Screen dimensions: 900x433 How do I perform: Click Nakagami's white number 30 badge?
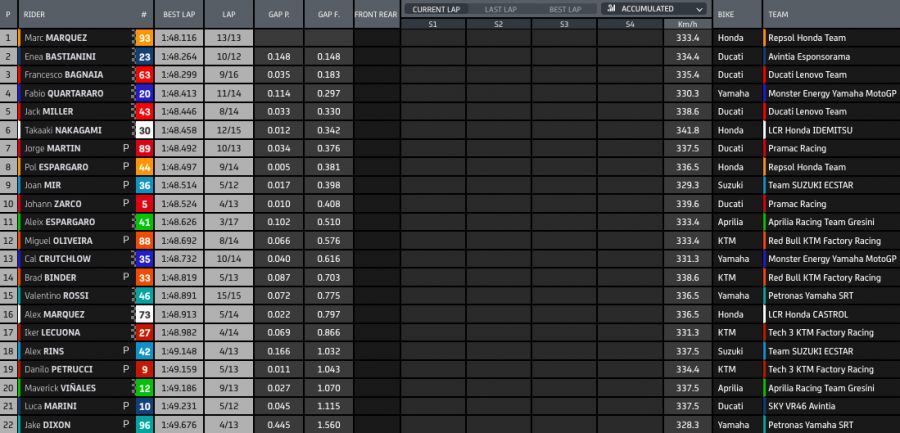[x=145, y=130]
